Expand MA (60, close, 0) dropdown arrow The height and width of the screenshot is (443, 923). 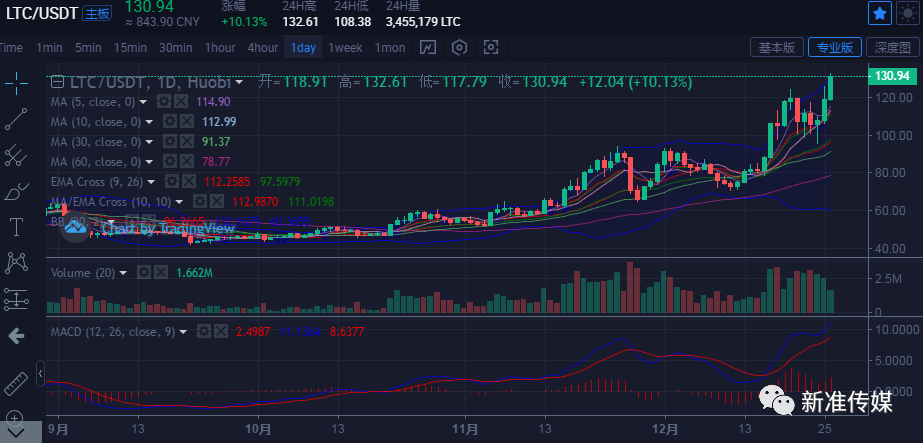tap(149, 162)
